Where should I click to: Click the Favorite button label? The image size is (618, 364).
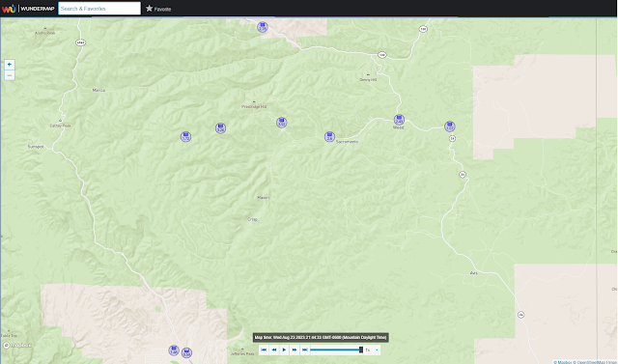[x=162, y=9]
